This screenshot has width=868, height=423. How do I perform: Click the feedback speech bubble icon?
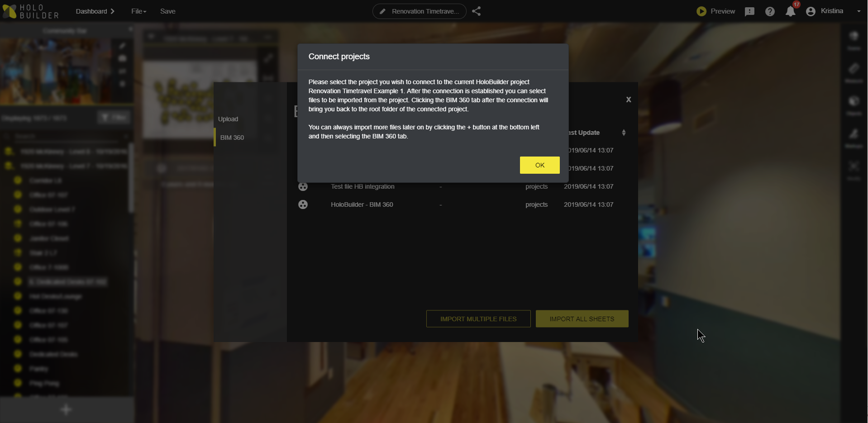coord(749,11)
